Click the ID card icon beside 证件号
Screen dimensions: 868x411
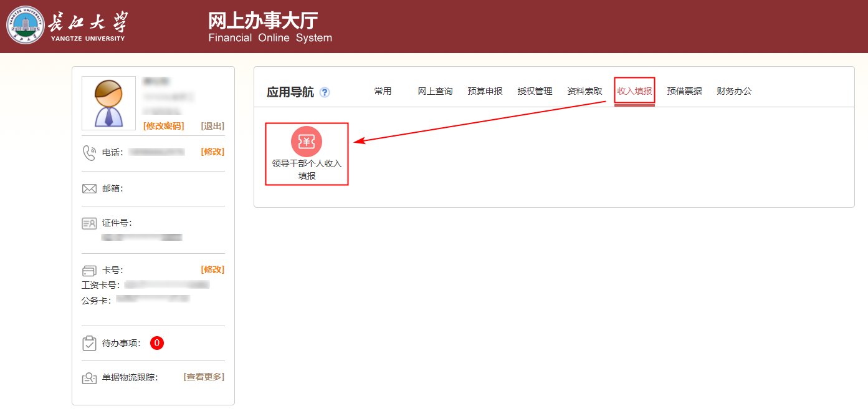click(x=89, y=223)
